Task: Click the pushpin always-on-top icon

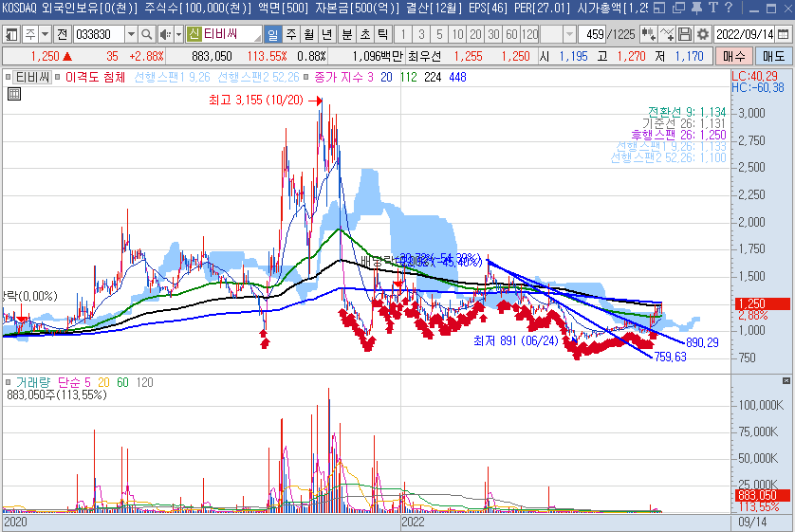Action: click(x=697, y=8)
